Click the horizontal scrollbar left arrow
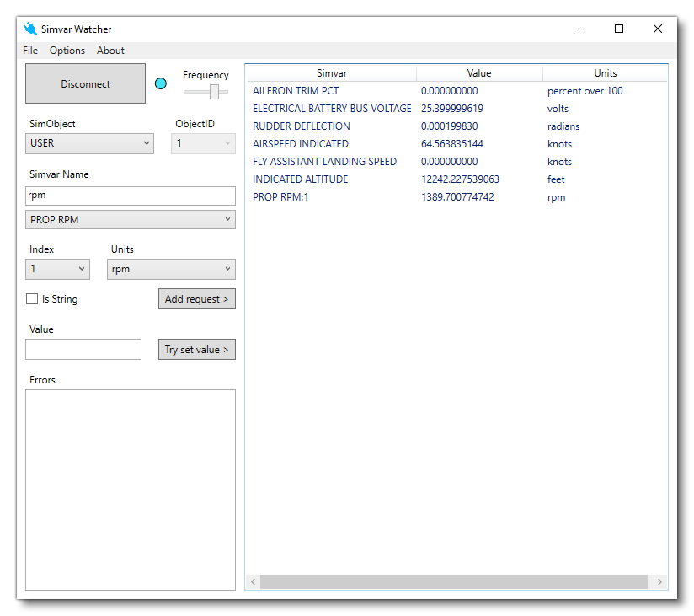Image resolution: width=694 pixels, height=616 pixels. pos(253,581)
